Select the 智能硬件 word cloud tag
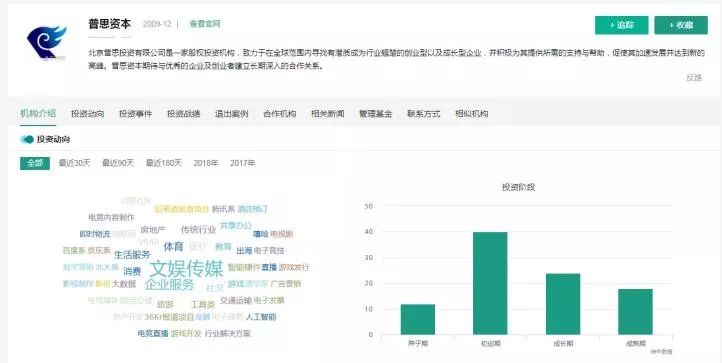 [x=244, y=267]
